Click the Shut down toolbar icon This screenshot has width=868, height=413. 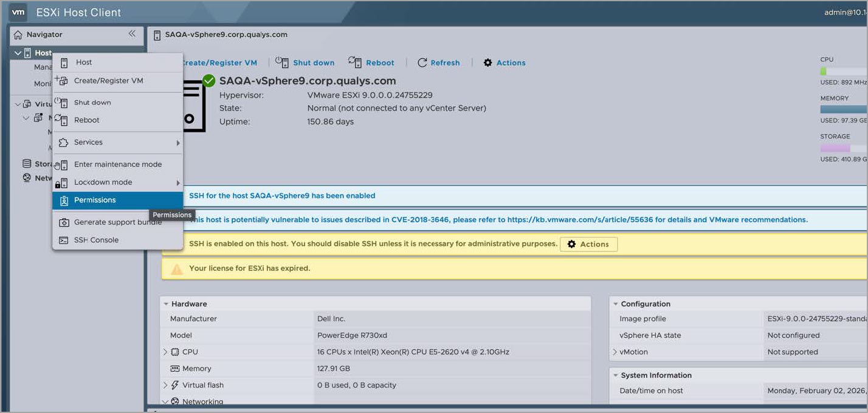[x=282, y=62]
